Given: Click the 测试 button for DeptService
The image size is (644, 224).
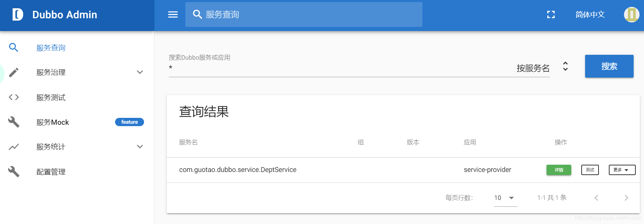Looking at the screenshot, I should pyautogui.click(x=590, y=170).
